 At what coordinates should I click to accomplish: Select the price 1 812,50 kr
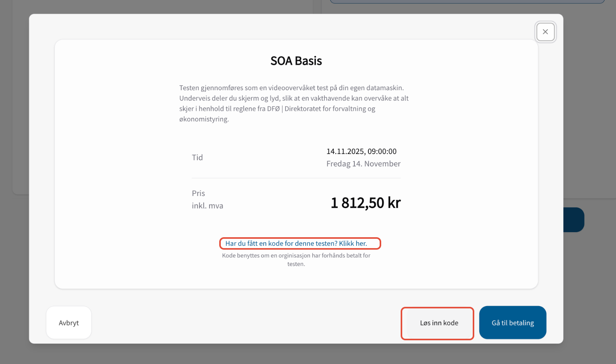(366, 203)
